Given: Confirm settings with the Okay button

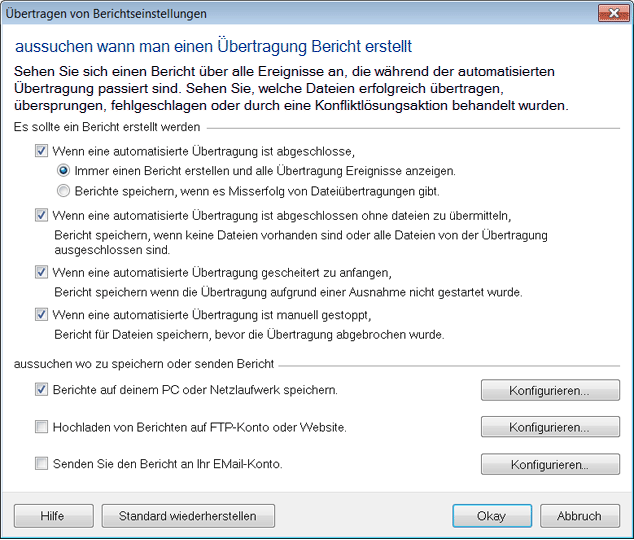Looking at the screenshot, I should [491, 516].
